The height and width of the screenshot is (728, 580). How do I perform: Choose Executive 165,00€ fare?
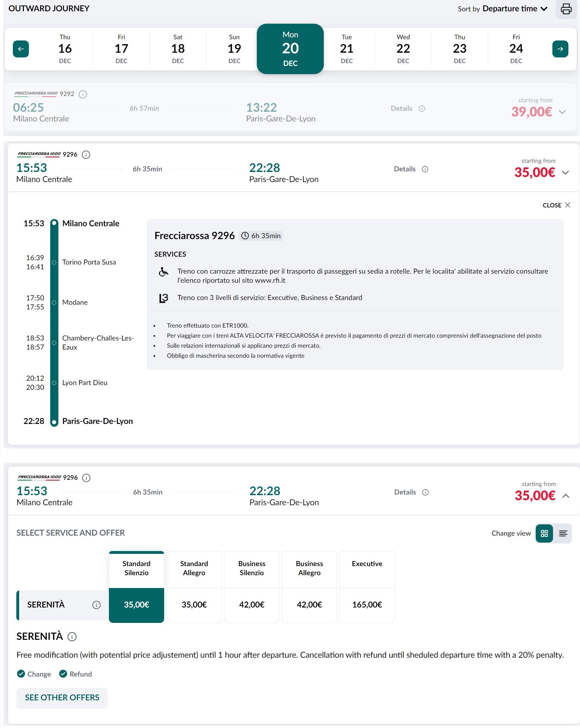click(367, 605)
